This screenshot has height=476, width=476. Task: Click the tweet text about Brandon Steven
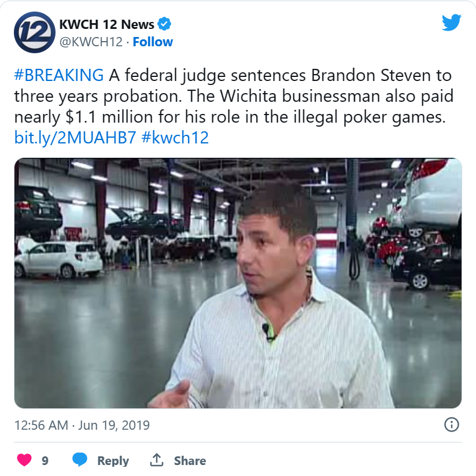click(x=234, y=96)
